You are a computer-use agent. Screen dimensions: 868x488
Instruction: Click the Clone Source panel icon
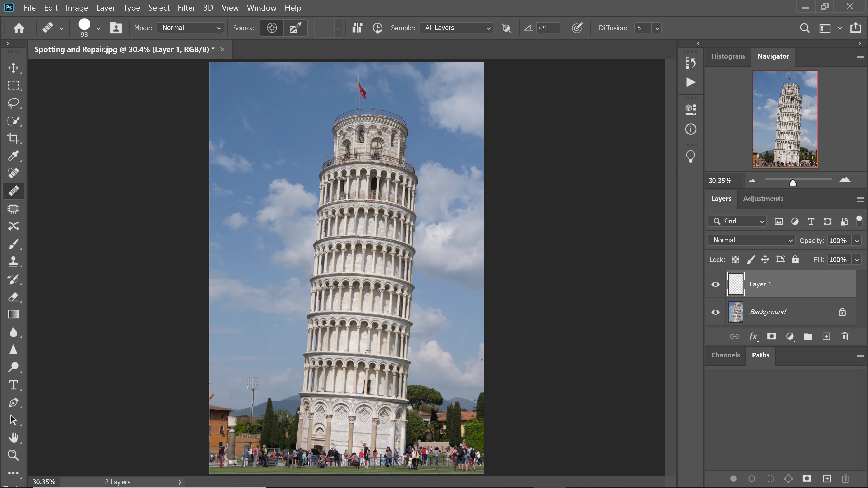[116, 28]
